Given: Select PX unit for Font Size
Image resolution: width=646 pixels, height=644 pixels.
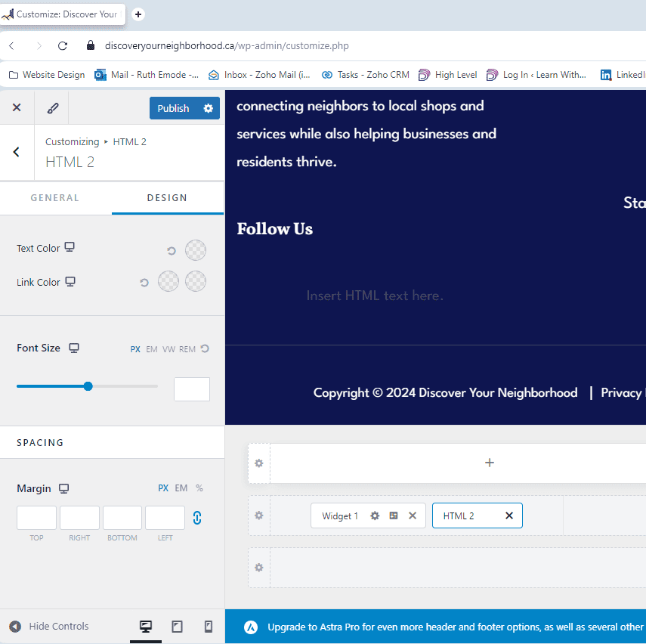Looking at the screenshot, I should (x=135, y=349).
